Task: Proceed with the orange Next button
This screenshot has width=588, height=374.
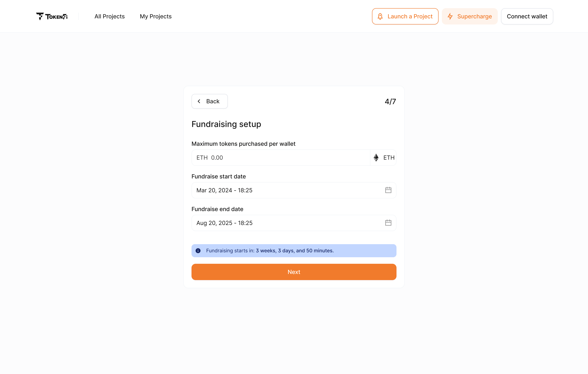Action: (x=294, y=272)
